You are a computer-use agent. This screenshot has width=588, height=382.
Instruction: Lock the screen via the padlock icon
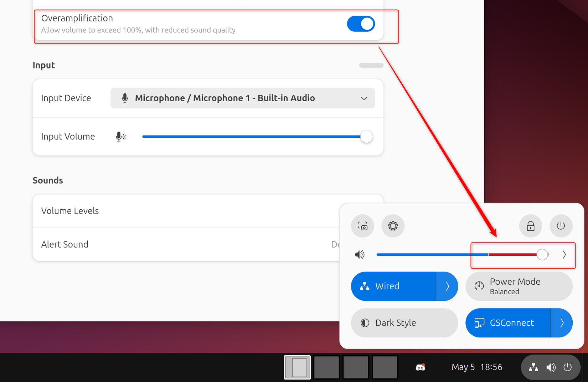531,226
